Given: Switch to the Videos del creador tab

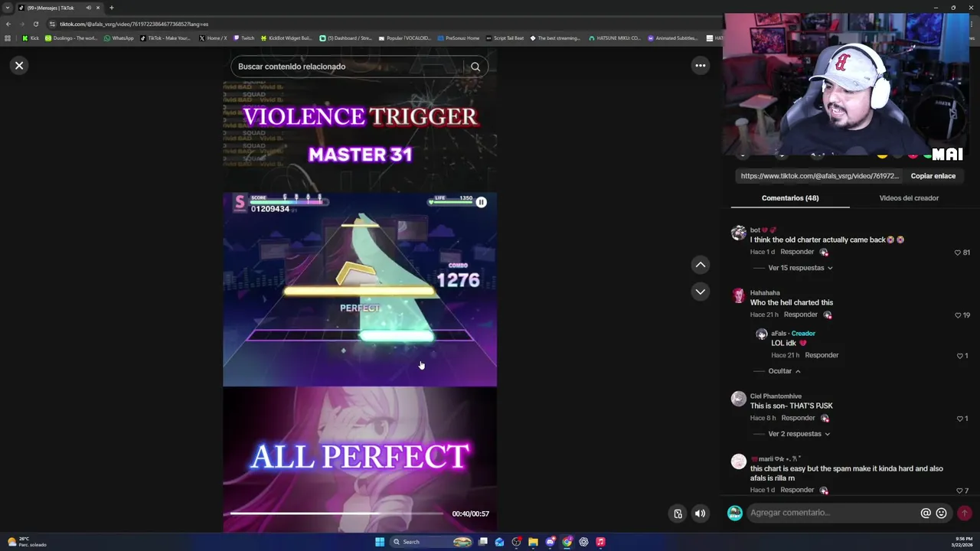Looking at the screenshot, I should click(x=909, y=198).
